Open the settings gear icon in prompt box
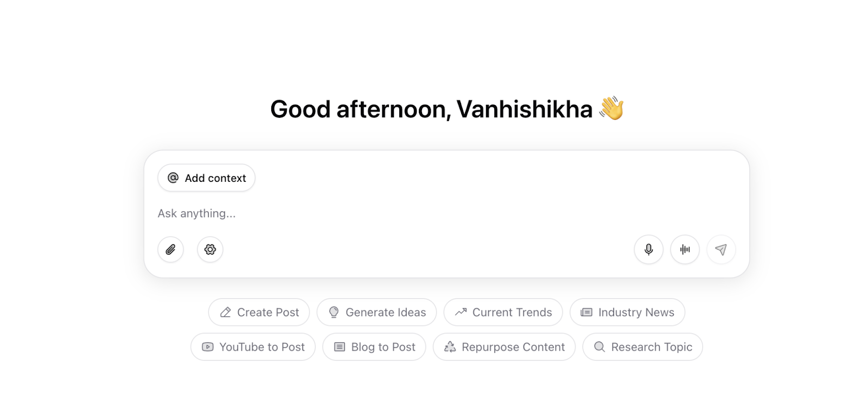Viewport: 868px width, 413px height. [x=210, y=250]
